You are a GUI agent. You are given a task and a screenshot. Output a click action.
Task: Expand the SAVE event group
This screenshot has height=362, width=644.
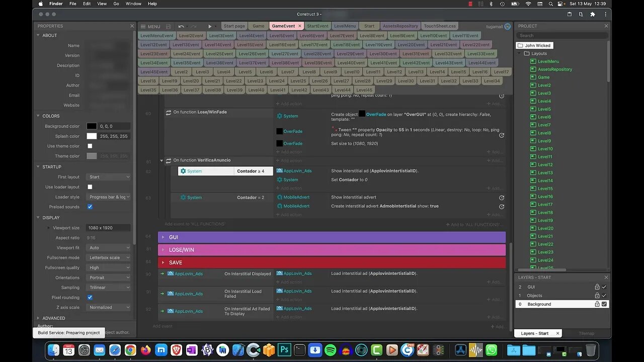click(163, 262)
